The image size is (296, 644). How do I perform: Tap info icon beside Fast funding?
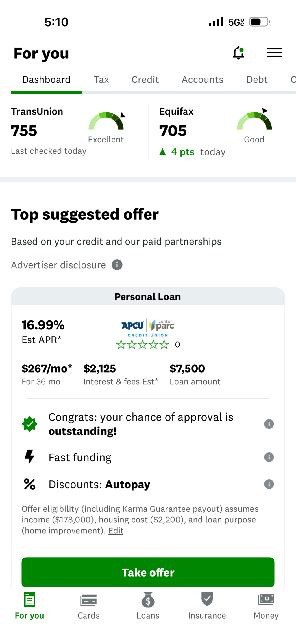(x=269, y=457)
